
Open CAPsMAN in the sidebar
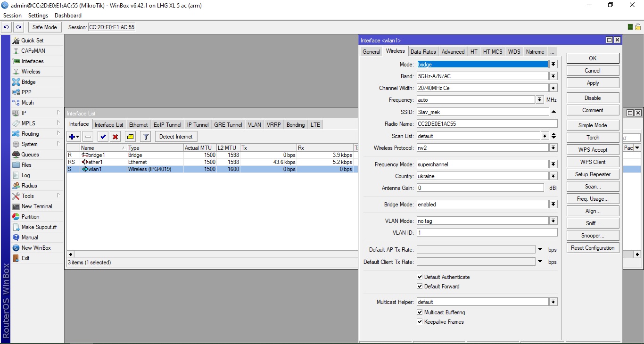33,51
